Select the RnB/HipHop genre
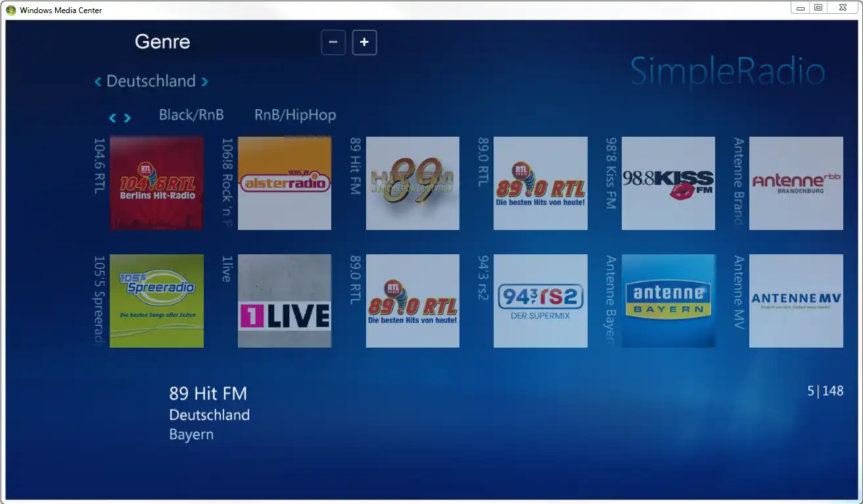The width and height of the screenshot is (863, 504). coord(295,115)
